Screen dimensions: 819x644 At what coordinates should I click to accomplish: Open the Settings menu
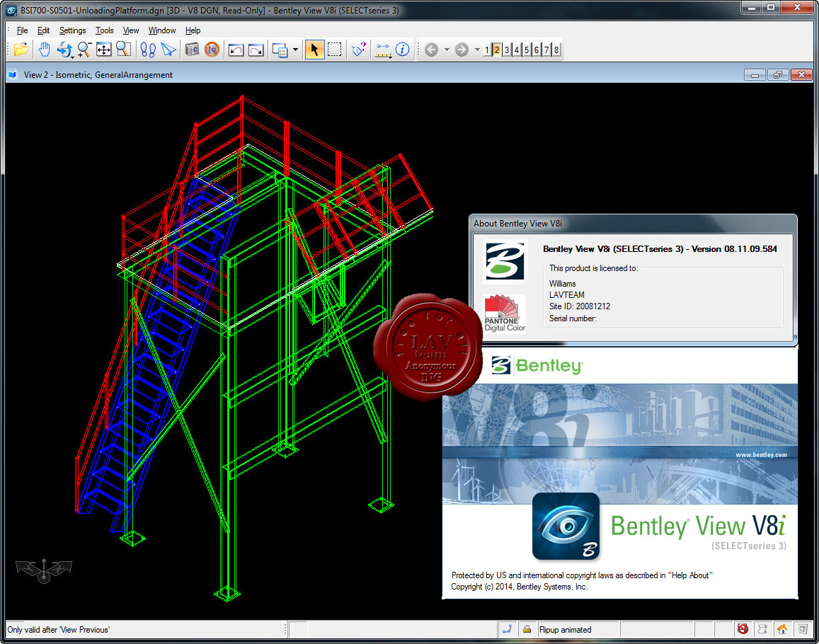click(73, 30)
